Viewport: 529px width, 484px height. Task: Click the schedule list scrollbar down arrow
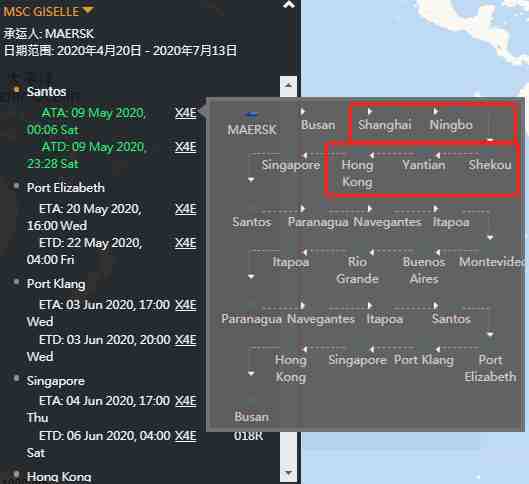point(288,473)
